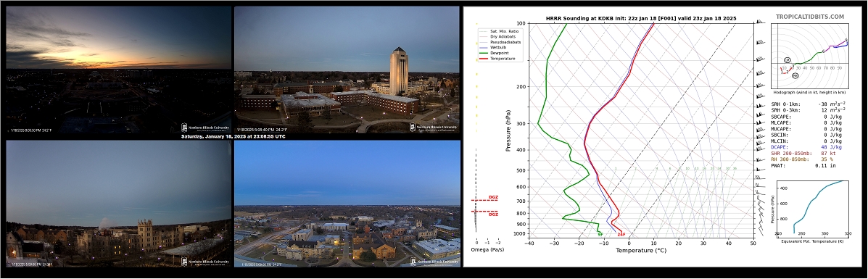Click the wind barb at the 100 hPa level
The image size is (868, 279).
coord(760,22)
